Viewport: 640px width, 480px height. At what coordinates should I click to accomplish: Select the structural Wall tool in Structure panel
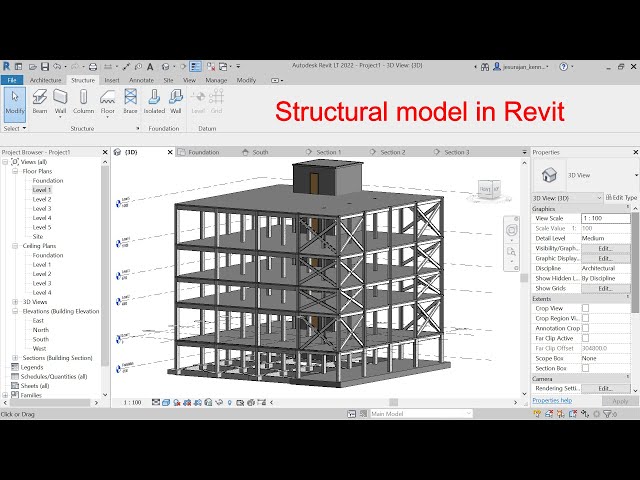tap(60, 102)
